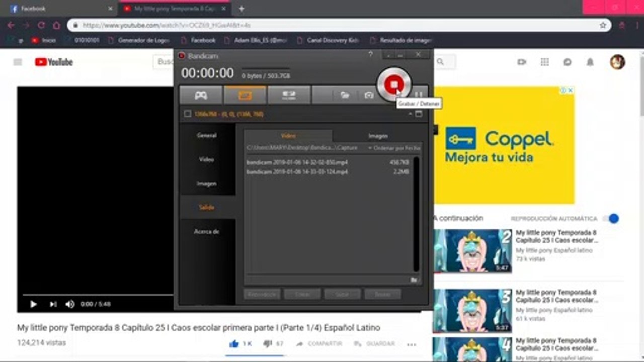Bookmark this page with the star icon
The image size is (644, 362).
click(603, 25)
